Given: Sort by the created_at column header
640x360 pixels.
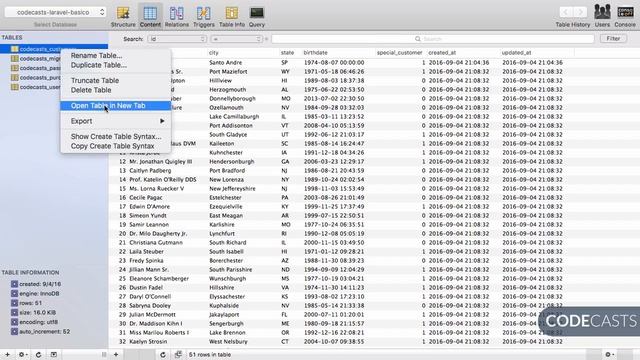Looking at the screenshot, I should [463, 53].
